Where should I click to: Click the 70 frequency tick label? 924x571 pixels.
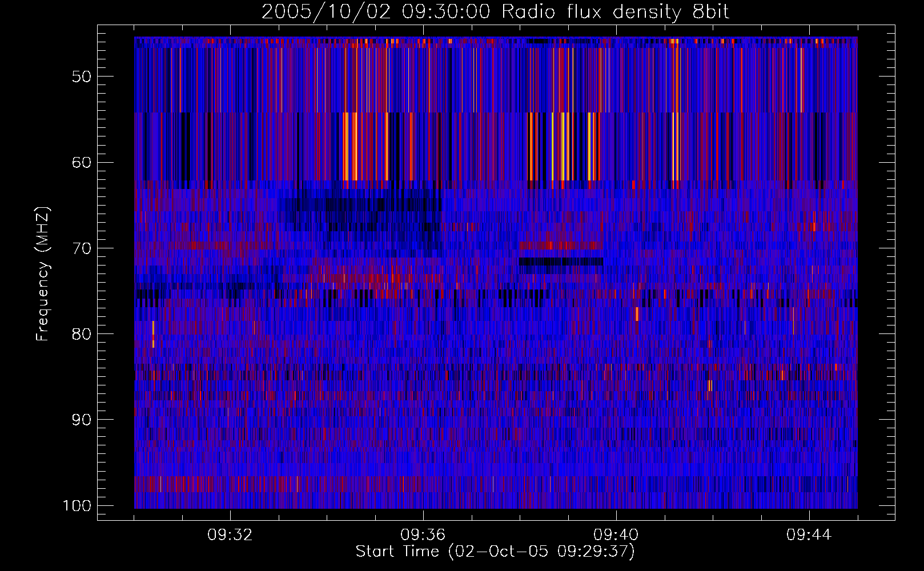tap(82, 248)
